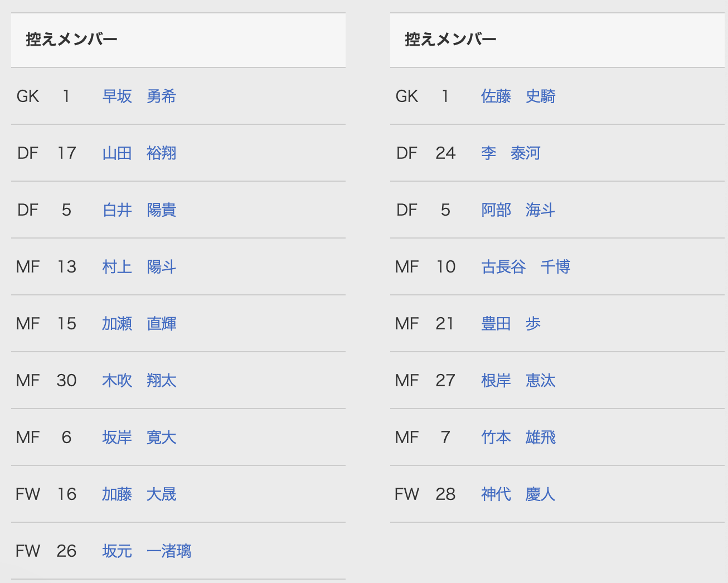
Task: Select 竹本 雄飛 player link
Action: pos(518,438)
